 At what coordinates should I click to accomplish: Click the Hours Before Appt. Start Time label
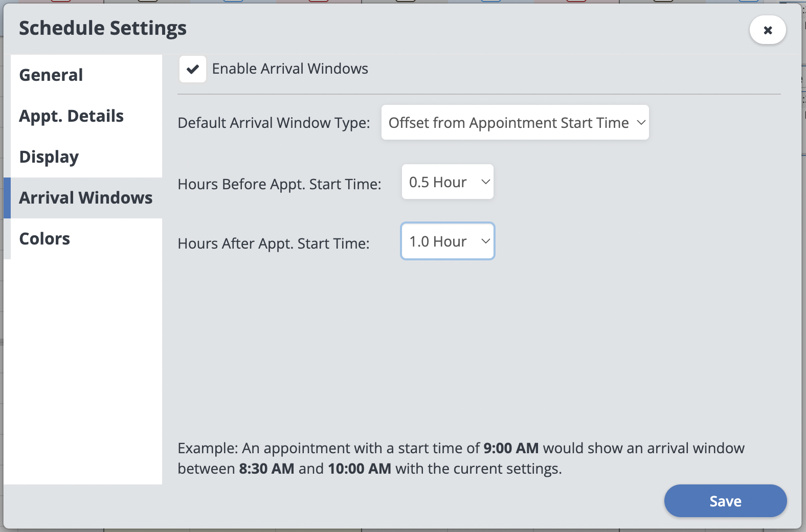(279, 184)
